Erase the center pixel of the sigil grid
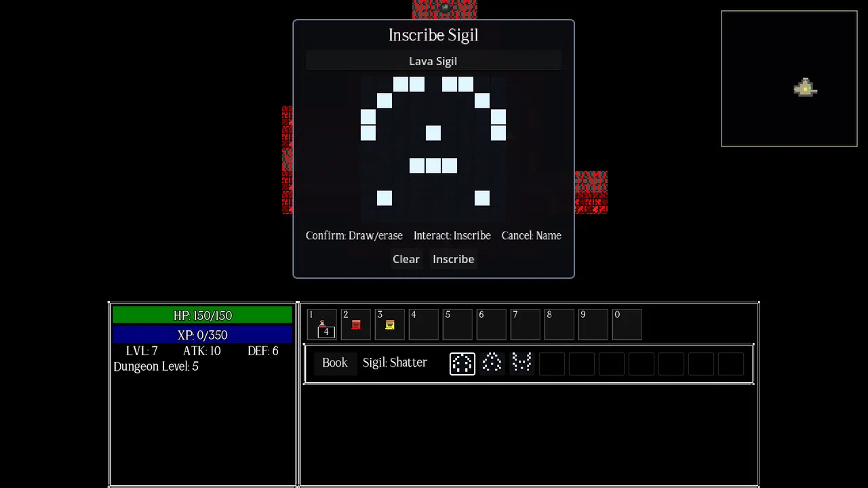 click(433, 133)
